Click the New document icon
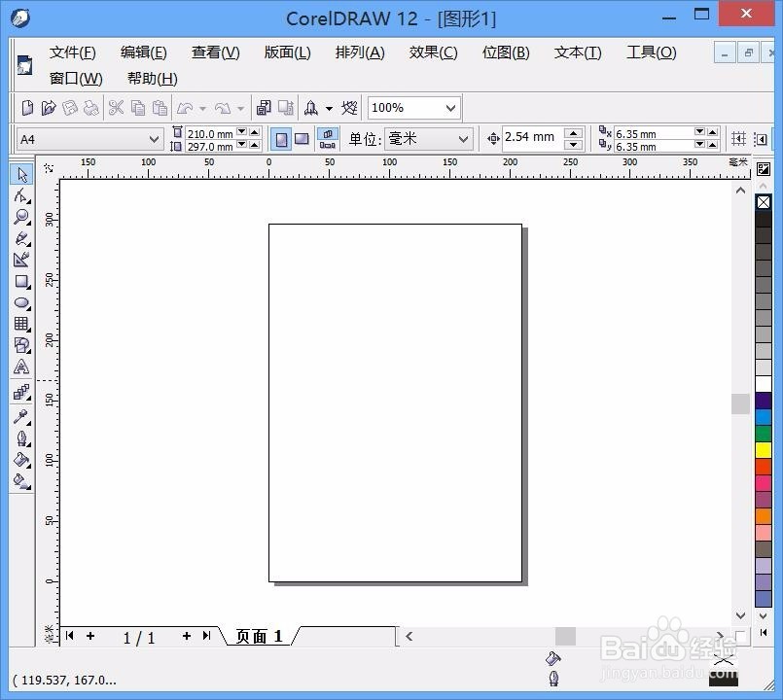Image resolution: width=783 pixels, height=700 pixels. click(27, 108)
